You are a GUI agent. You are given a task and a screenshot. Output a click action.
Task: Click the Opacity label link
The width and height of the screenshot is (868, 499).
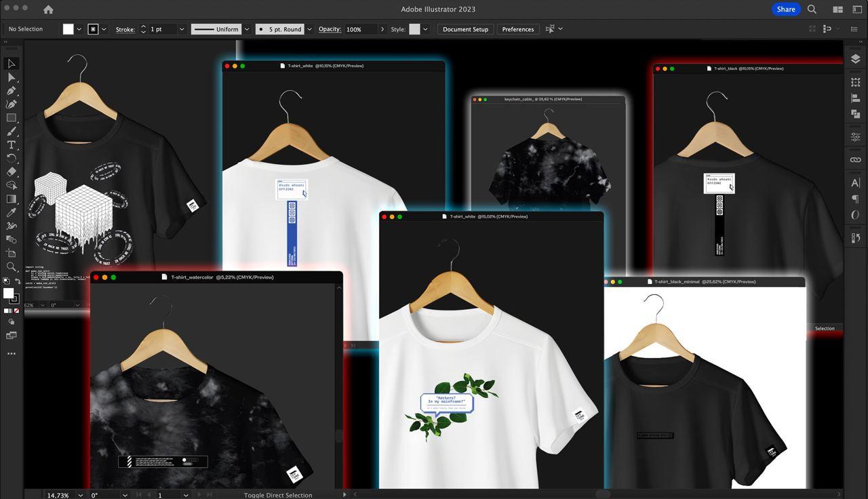pyautogui.click(x=330, y=29)
